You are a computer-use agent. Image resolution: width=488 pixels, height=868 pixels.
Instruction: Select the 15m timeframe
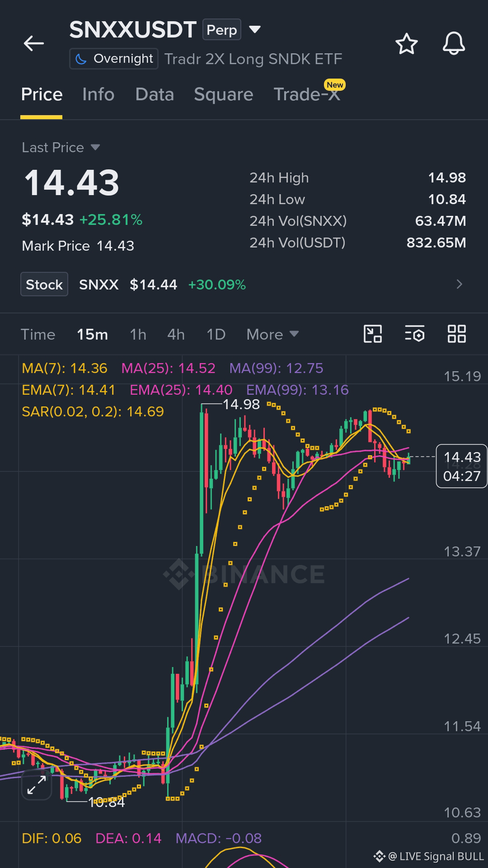92,335
